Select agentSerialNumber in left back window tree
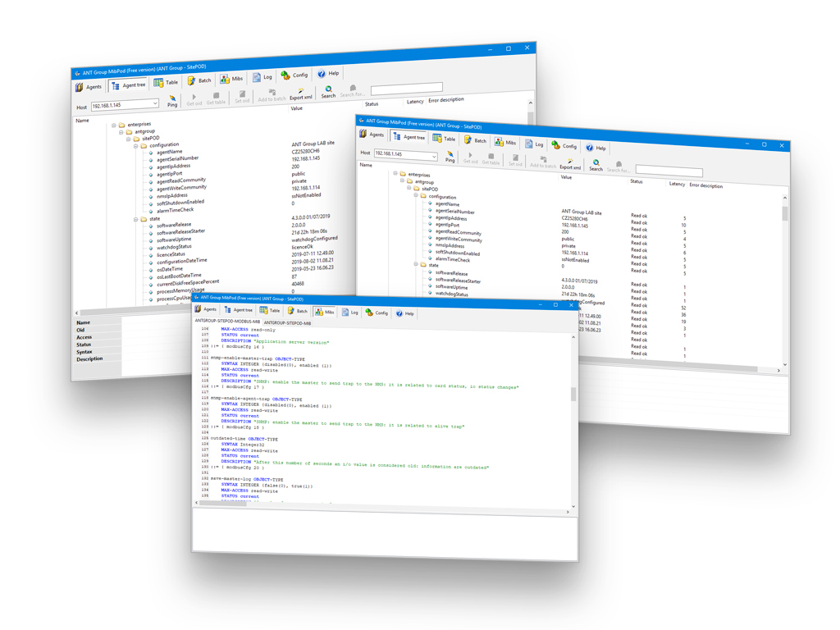 point(177,158)
